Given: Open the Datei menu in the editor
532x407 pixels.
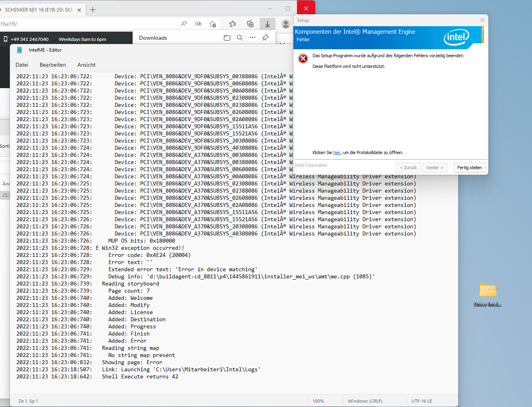Looking at the screenshot, I should coord(22,65).
